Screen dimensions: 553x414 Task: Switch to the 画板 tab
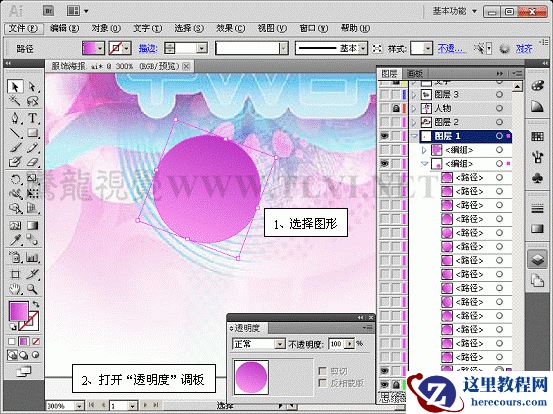(x=415, y=73)
